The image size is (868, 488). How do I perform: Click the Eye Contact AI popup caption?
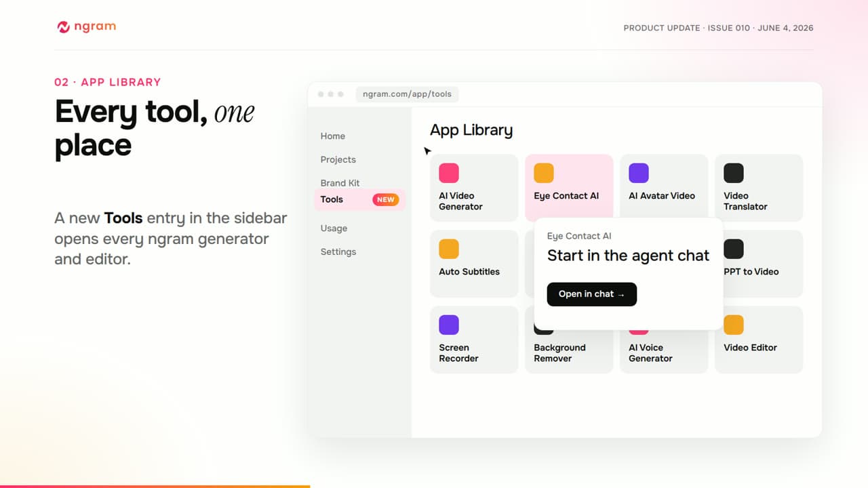579,236
